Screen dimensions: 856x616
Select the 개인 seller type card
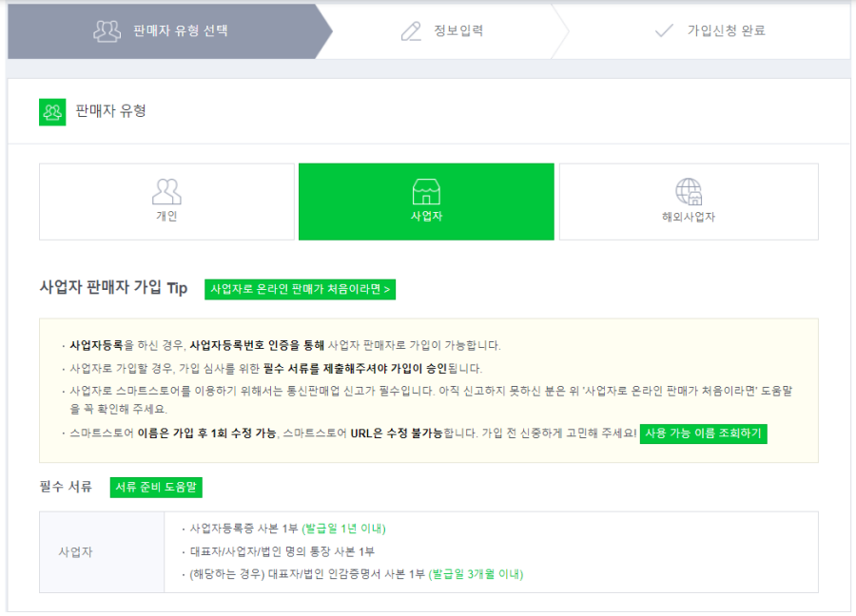(x=166, y=202)
